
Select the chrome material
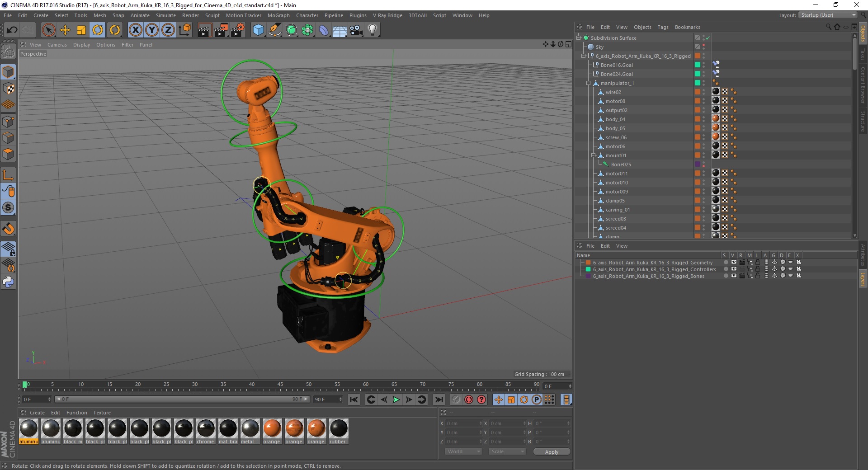pyautogui.click(x=206, y=432)
